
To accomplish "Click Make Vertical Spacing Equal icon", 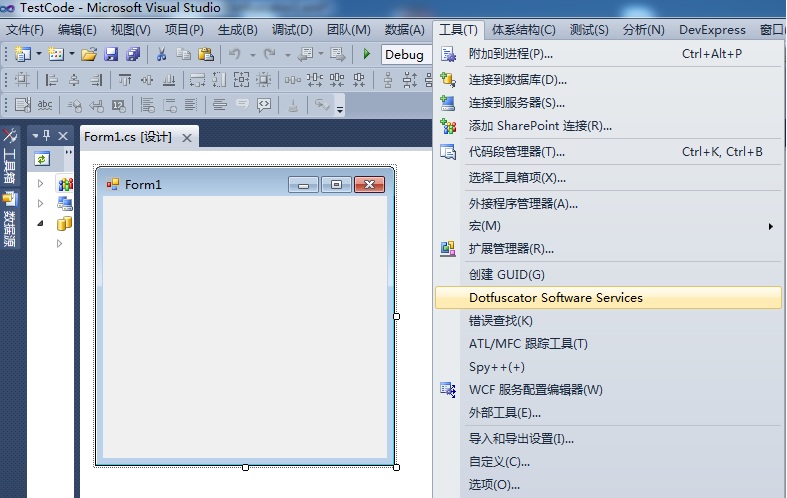I will coord(388,80).
